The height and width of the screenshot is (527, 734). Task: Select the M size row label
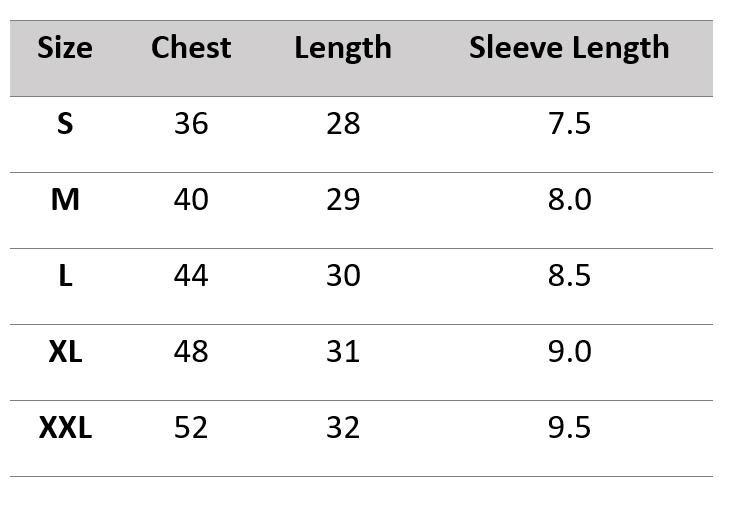65,200
